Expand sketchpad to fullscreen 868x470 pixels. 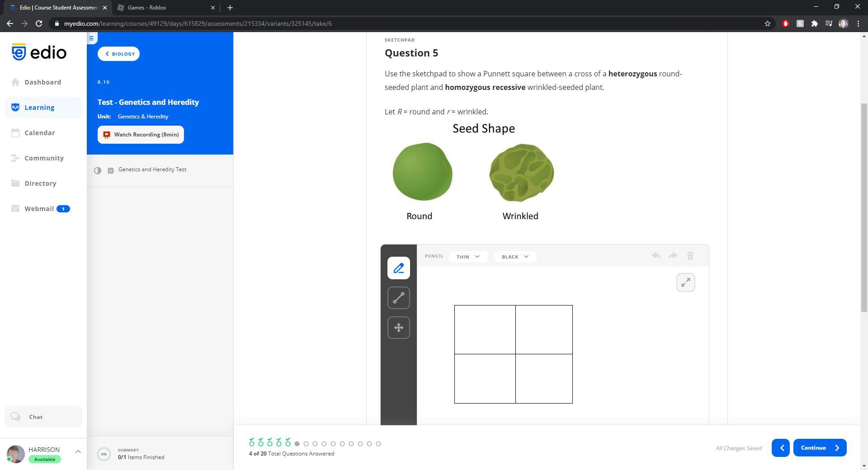tap(685, 282)
